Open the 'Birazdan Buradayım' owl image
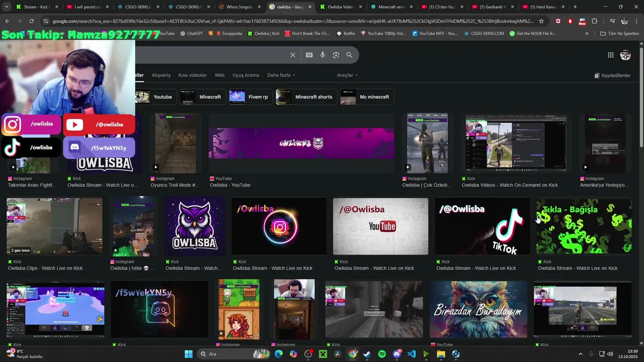The height and width of the screenshot is (362, 644). pos(478,309)
